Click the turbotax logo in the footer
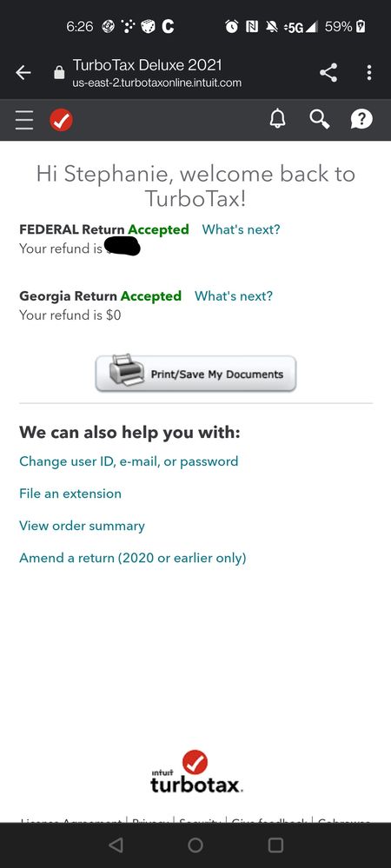391x868 pixels. coord(196,772)
